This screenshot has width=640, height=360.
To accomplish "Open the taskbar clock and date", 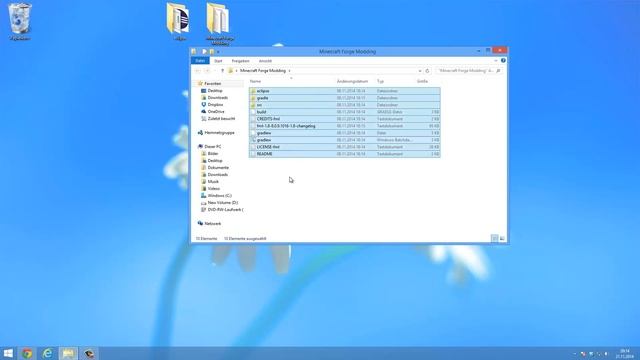I will pyautogui.click(x=625, y=353).
